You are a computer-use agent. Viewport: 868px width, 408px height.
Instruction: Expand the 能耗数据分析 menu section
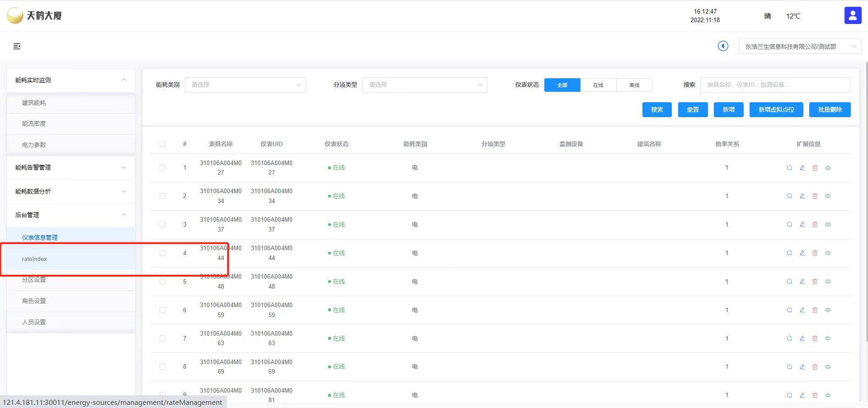(x=71, y=191)
